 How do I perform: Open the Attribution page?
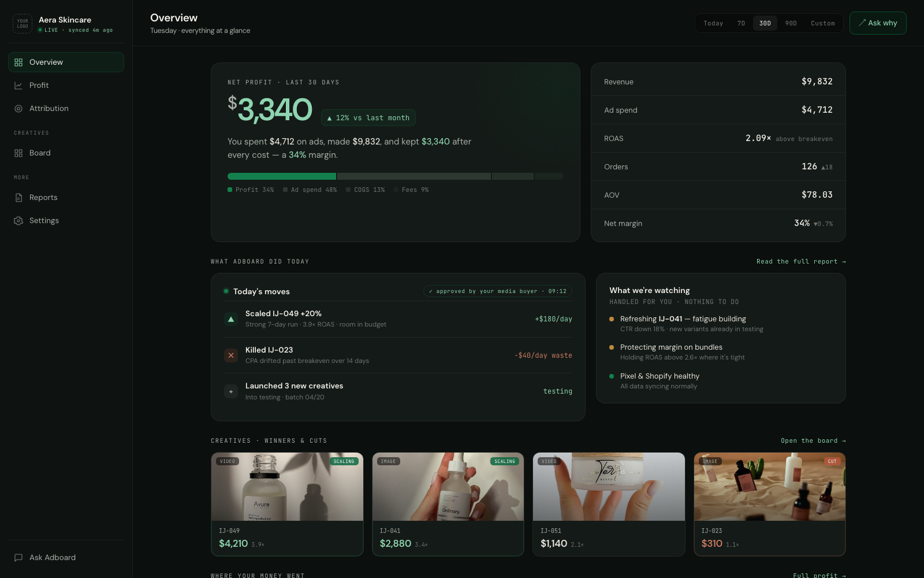tap(66, 108)
